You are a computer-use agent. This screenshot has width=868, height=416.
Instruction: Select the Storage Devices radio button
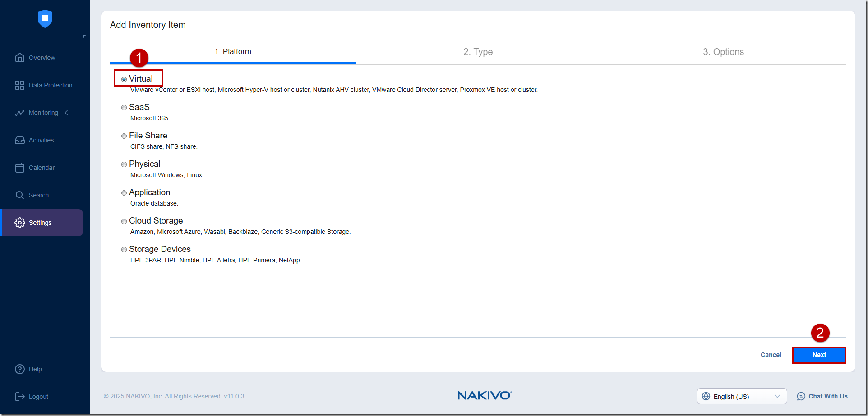click(124, 250)
